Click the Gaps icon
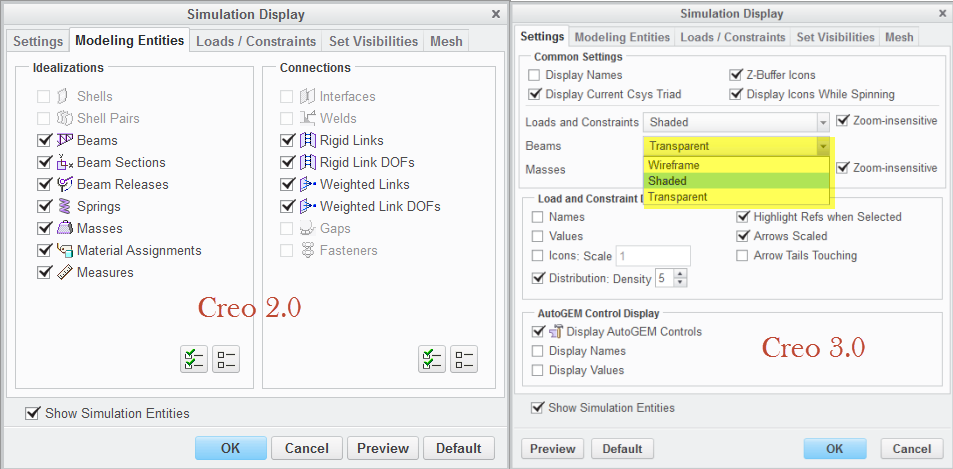 (308, 228)
